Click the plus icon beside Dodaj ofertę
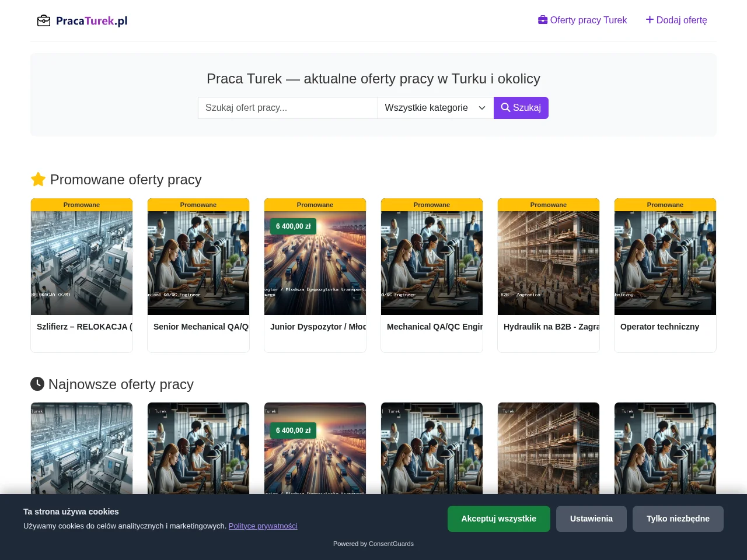747x560 pixels. pyautogui.click(x=650, y=20)
